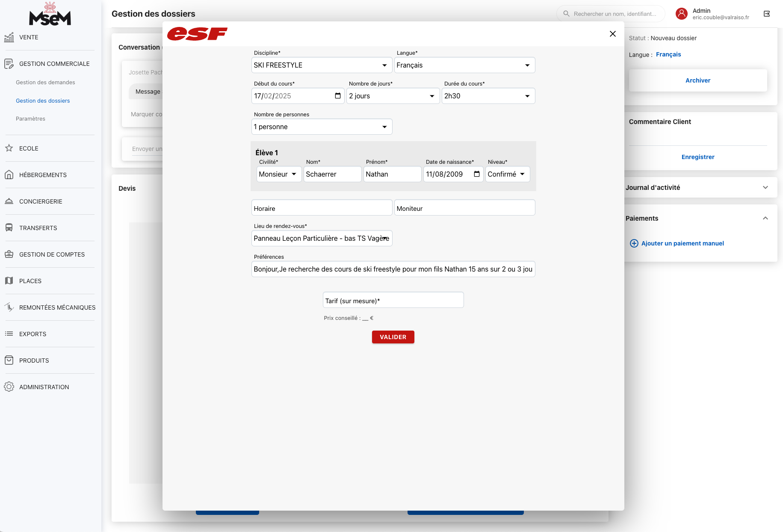Click the Vente chart icon in sidebar
Screen dimensions: 783x532
[x=9, y=38]
